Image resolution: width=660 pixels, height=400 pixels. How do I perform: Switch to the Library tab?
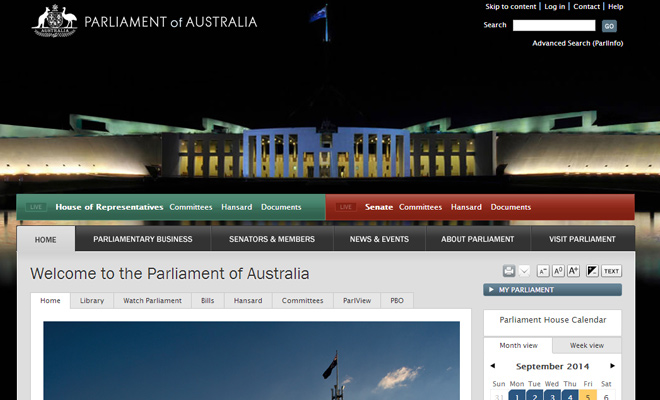pos(92,301)
